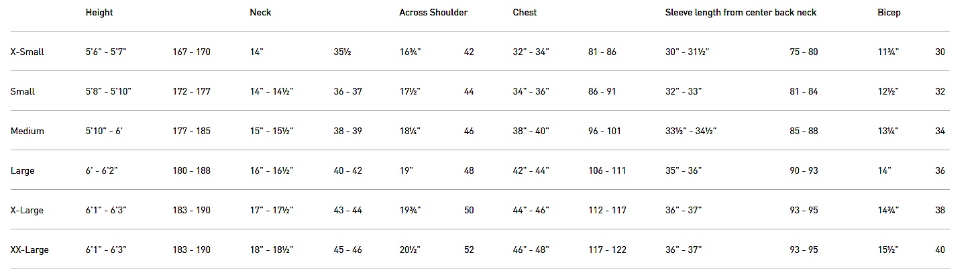Select the X-Small size row label
Screen dimensions: 980x269
[x=28, y=52]
